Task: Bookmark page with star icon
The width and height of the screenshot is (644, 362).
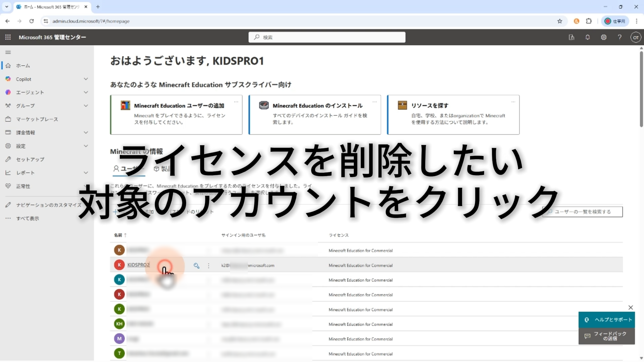Action: [x=560, y=21]
